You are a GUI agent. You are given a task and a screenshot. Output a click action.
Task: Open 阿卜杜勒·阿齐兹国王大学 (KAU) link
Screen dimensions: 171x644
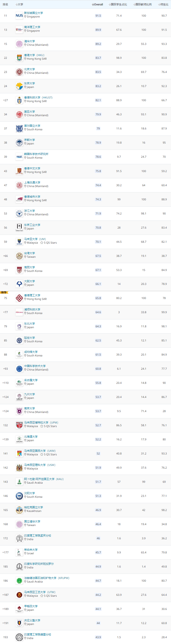pyautogui.click(x=44, y=479)
